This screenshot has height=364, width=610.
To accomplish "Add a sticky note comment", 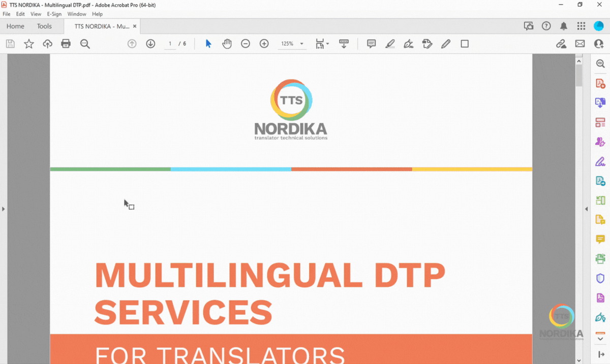I will point(371,44).
